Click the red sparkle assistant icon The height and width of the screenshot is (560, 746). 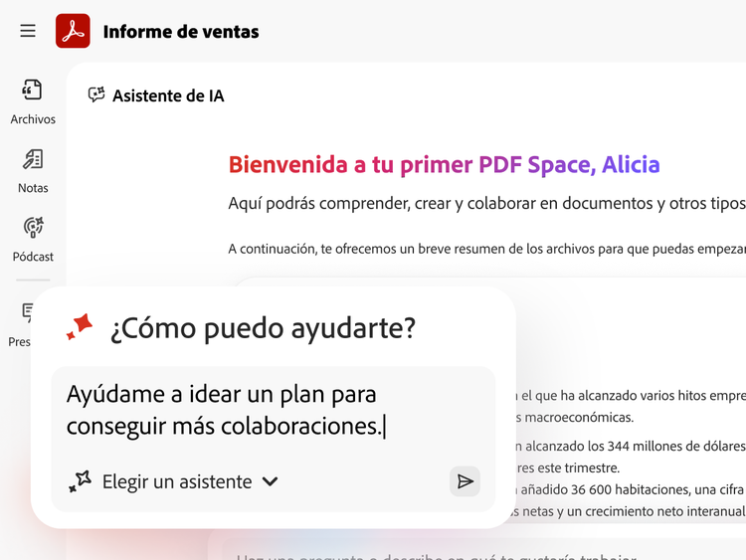coord(80,327)
